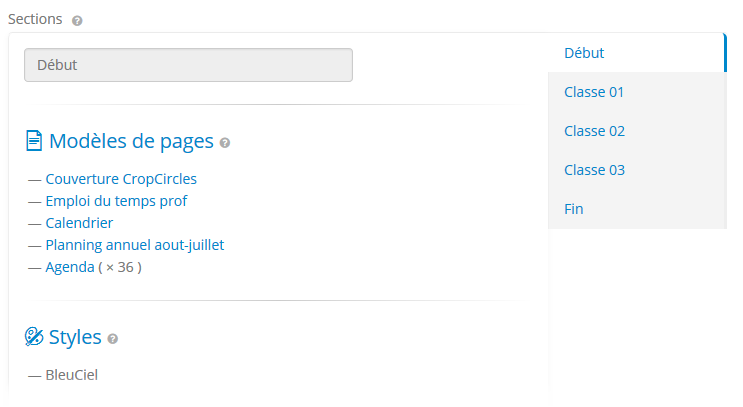Click help icon next to Modèles de pages

225,143
